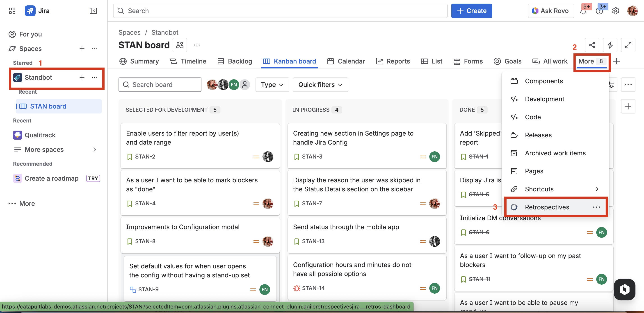Click the Search board input field
The width and height of the screenshot is (644, 313).
click(x=160, y=85)
